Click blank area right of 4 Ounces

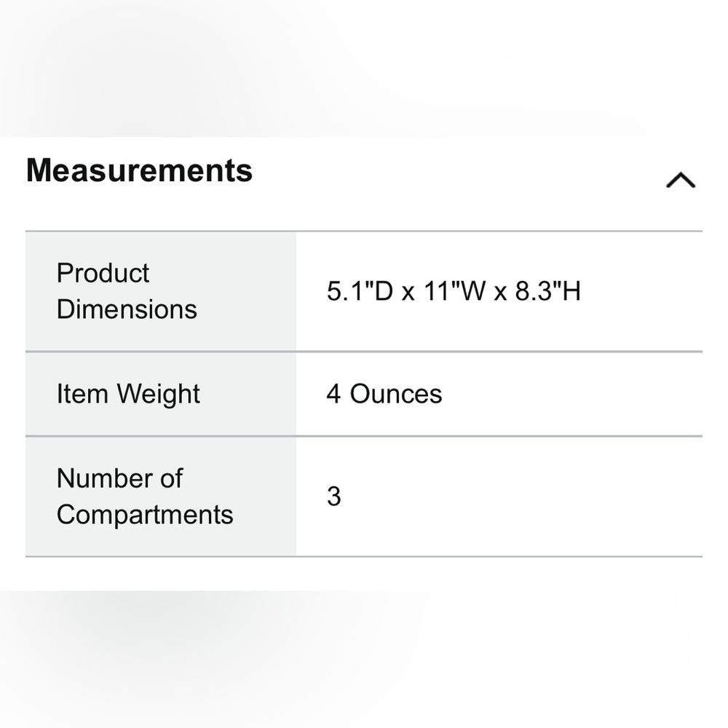pyautogui.click(x=582, y=394)
